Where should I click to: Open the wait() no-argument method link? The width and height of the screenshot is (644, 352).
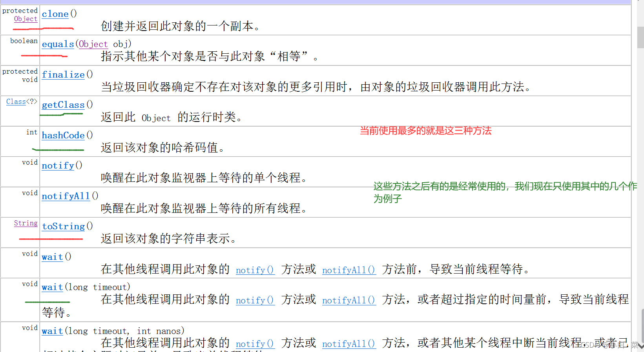[53, 257]
